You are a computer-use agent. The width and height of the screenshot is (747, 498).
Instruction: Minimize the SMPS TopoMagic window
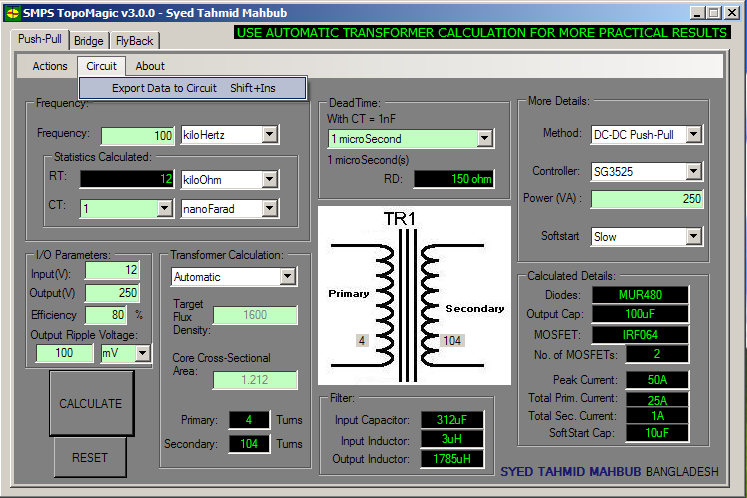tap(697, 13)
